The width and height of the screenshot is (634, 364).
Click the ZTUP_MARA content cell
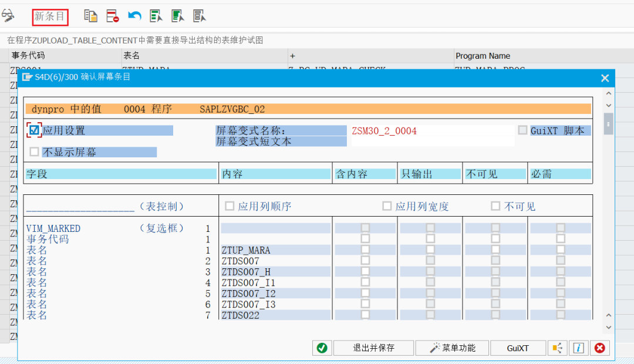[x=275, y=250]
